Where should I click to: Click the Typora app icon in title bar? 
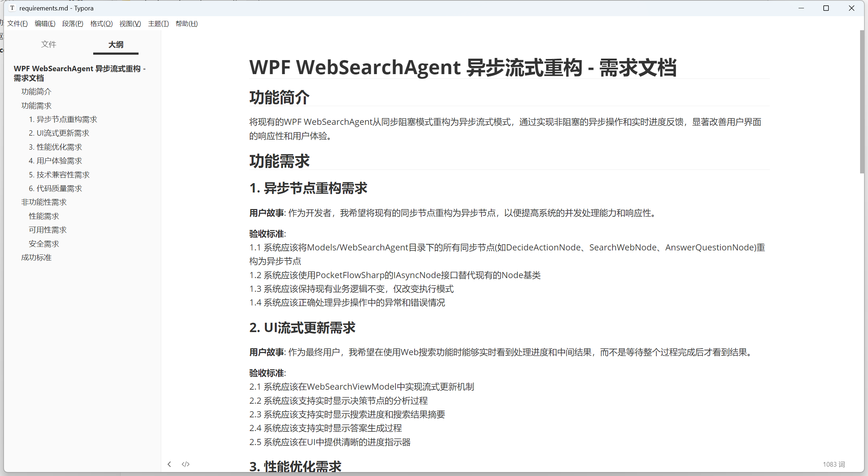tap(12, 8)
